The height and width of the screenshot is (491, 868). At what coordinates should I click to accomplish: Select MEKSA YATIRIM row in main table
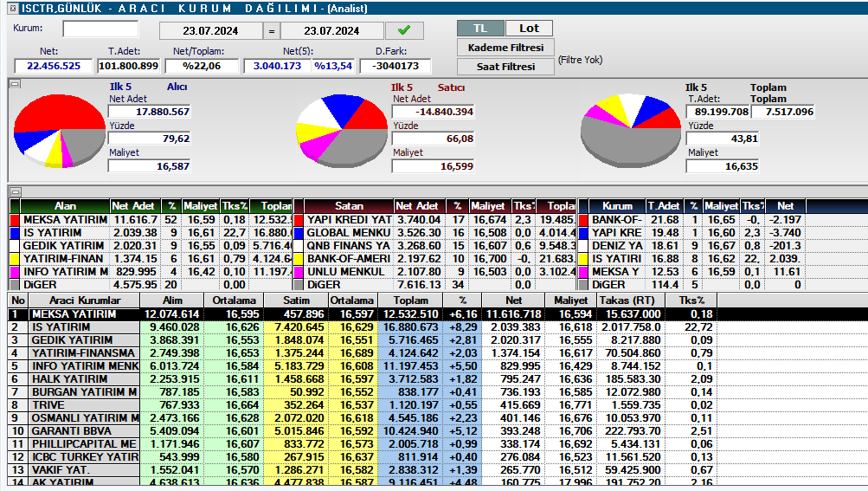click(x=437, y=314)
